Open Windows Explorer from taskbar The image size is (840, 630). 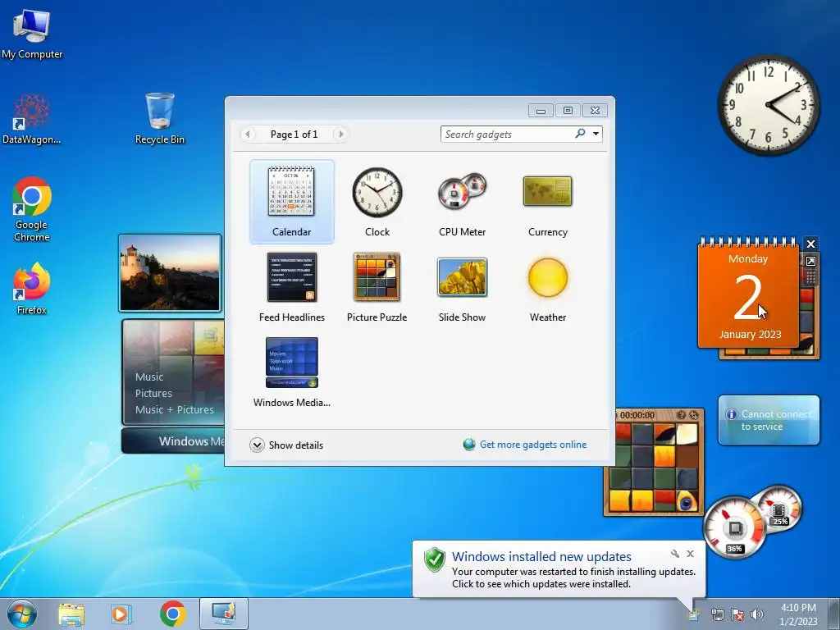click(x=72, y=614)
